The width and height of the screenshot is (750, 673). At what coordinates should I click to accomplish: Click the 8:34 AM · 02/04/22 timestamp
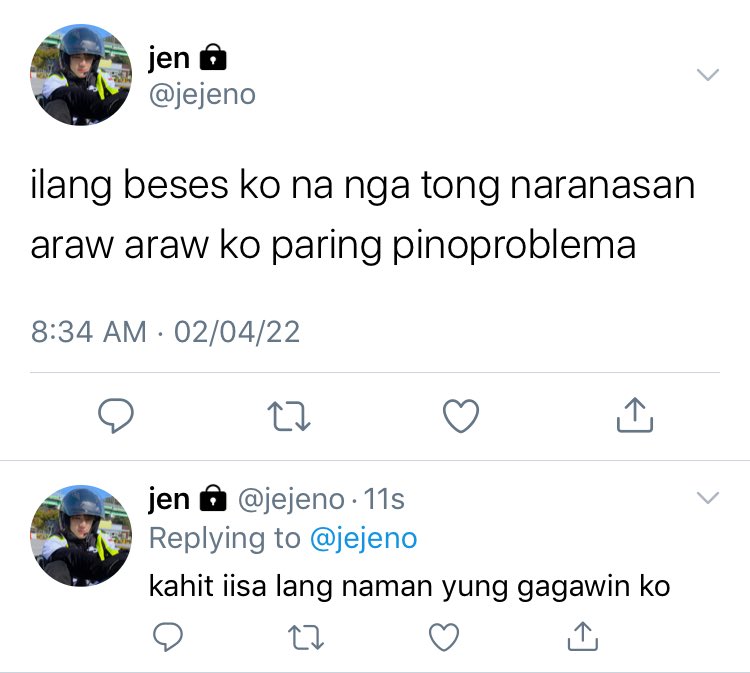(165, 332)
